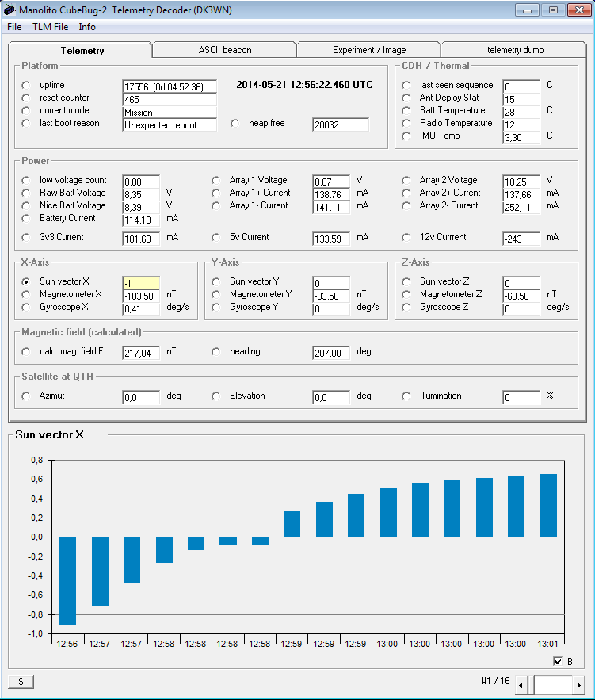Select the reset counter radio button

pos(26,98)
